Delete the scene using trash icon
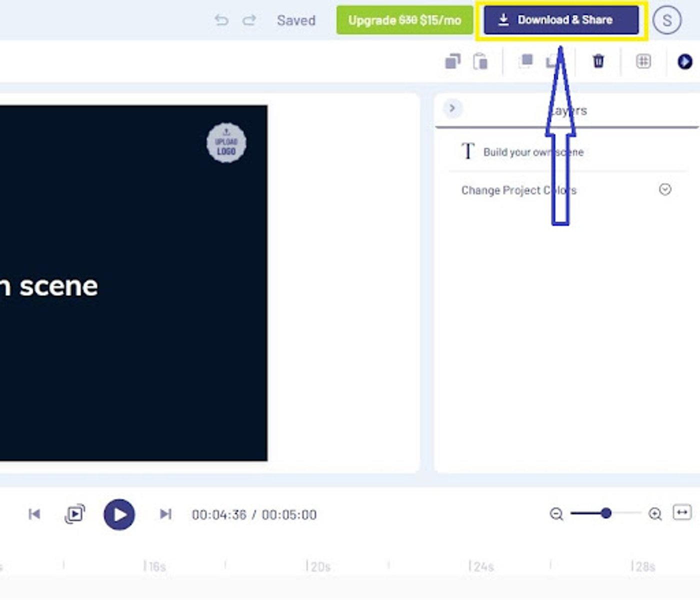Screen dimensions: 700x600 pos(598,61)
